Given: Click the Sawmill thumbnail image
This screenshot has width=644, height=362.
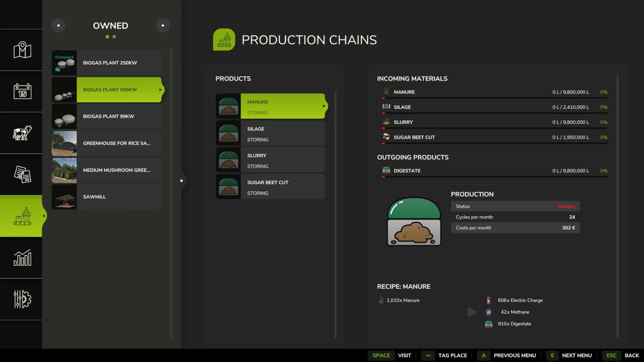Looking at the screenshot, I should pos(64,197).
